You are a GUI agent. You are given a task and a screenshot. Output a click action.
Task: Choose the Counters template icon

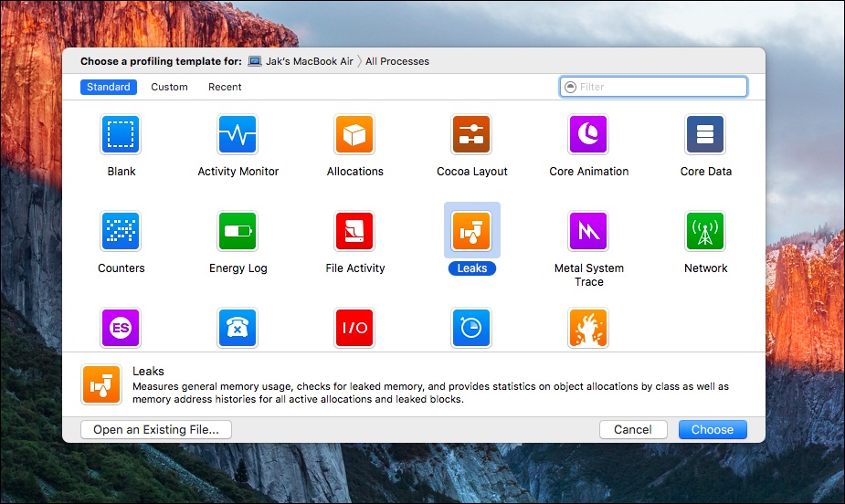[121, 232]
